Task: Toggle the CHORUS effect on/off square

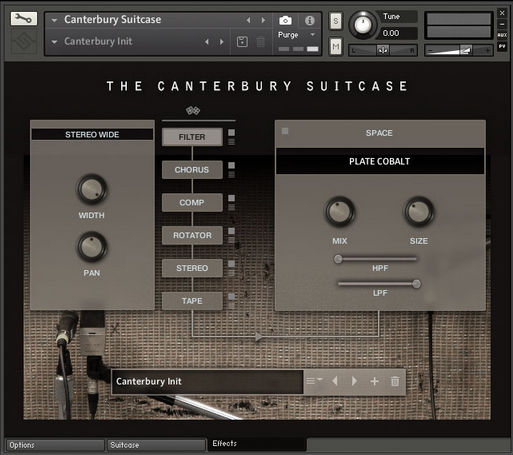Action: [x=231, y=165]
